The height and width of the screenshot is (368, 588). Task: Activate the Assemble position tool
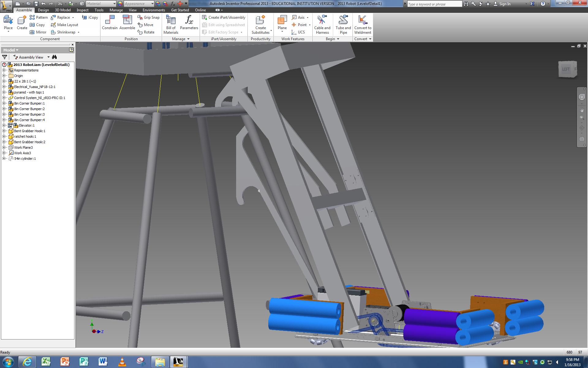point(127,23)
